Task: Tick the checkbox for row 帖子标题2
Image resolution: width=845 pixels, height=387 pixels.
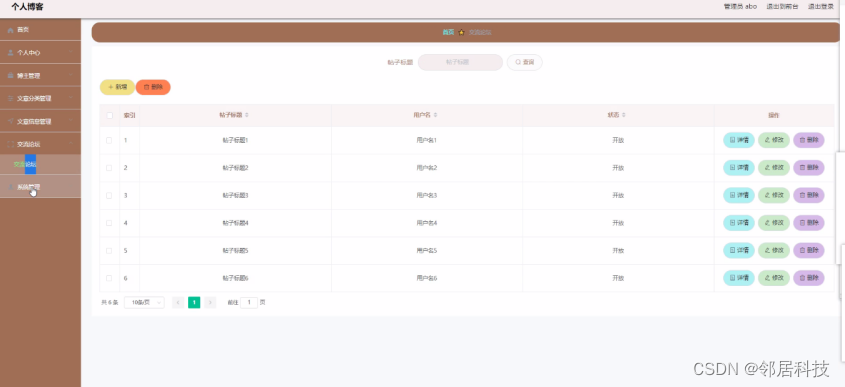Action: [x=109, y=168]
